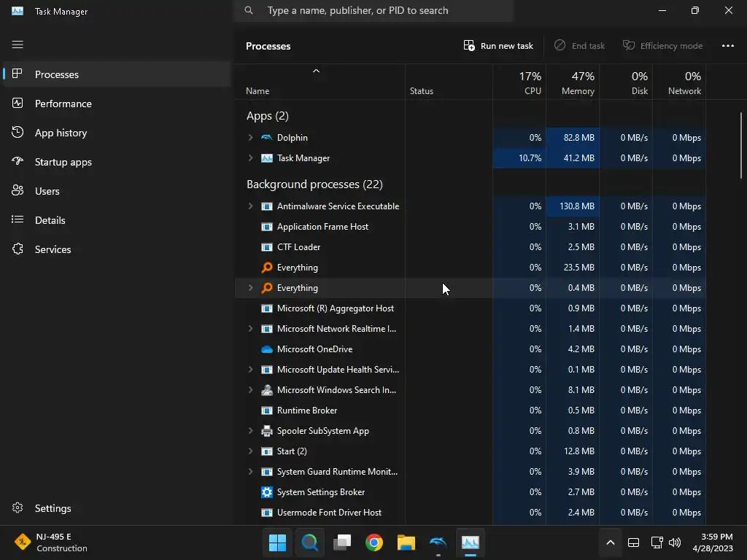This screenshot has height=560, width=747.
Task: Launch Google Chrome from the taskbar
Action: pos(374,542)
